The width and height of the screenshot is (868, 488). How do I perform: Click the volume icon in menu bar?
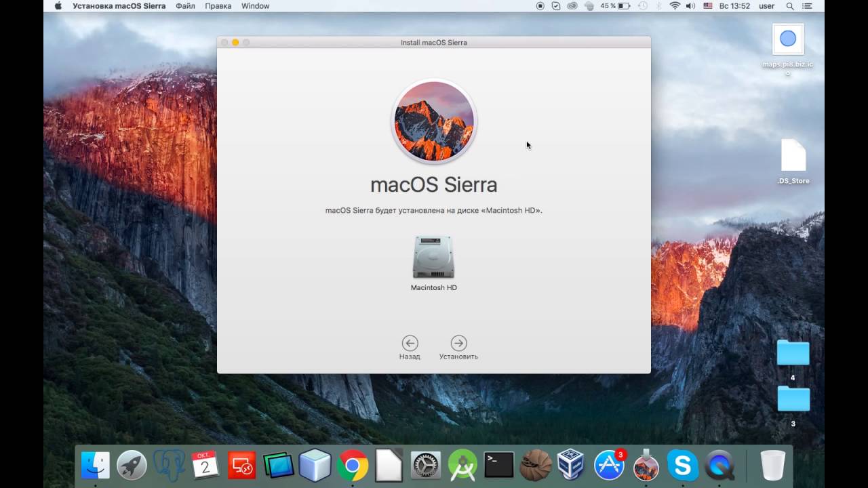tap(691, 6)
